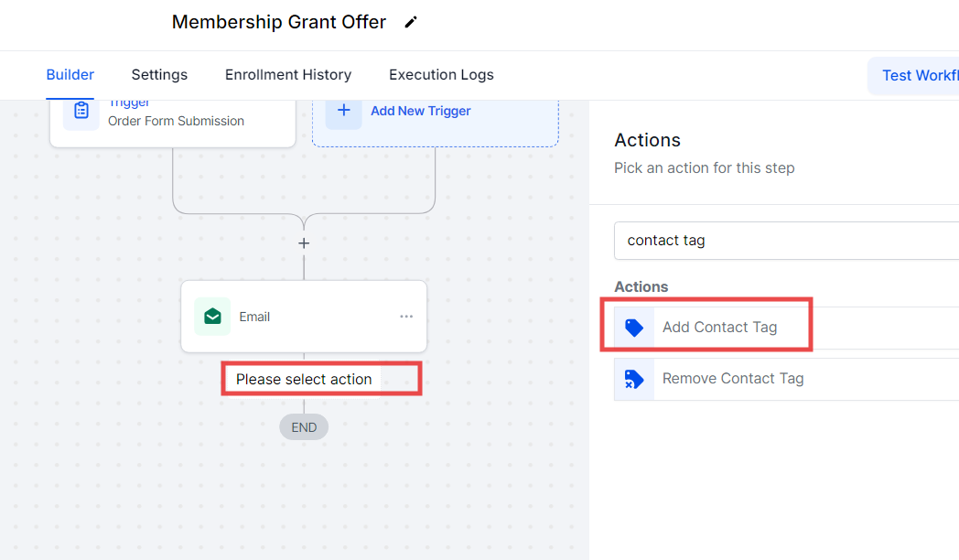959x560 pixels.
Task: Click the pencil icon to rename workflow
Action: [411, 22]
